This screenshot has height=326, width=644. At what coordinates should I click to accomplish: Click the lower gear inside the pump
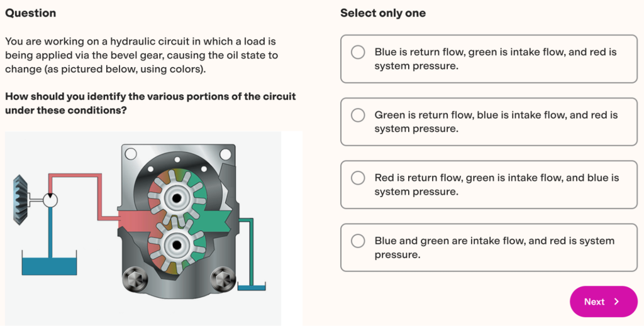(x=177, y=244)
